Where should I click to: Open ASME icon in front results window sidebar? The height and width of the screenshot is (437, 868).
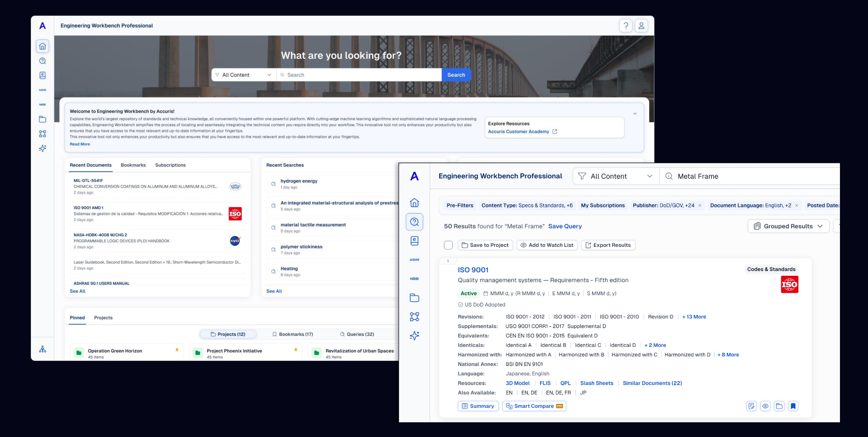[x=415, y=260]
